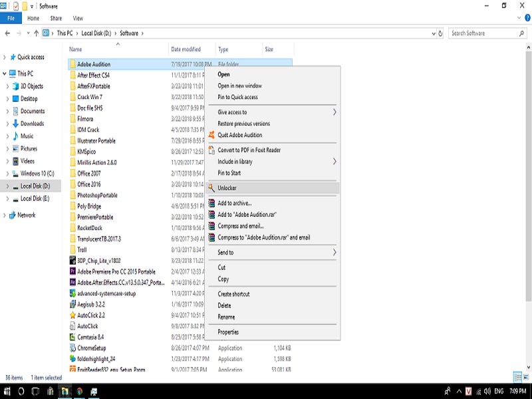Open Cortana search circle in taskbar

click(x=21, y=392)
